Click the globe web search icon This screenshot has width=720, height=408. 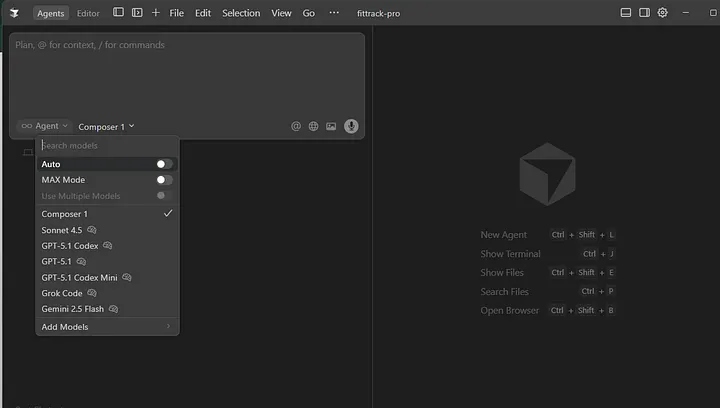click(x=313, y=127)
